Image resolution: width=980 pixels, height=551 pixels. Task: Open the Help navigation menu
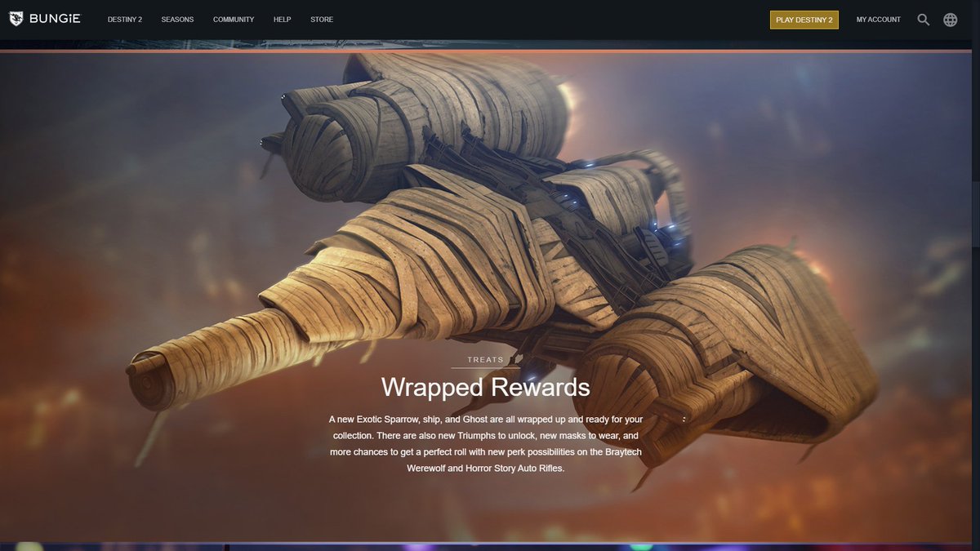[283, 20]
